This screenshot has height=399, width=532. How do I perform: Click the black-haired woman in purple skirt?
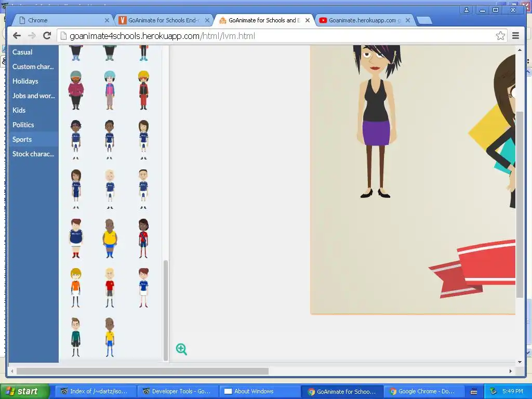(x=376, y=122)
